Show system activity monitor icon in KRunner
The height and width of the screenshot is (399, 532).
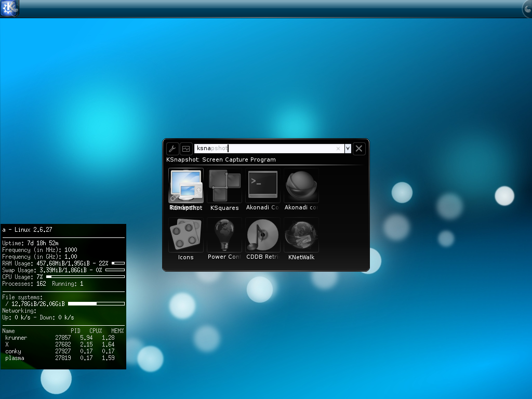tap(186, 149)
